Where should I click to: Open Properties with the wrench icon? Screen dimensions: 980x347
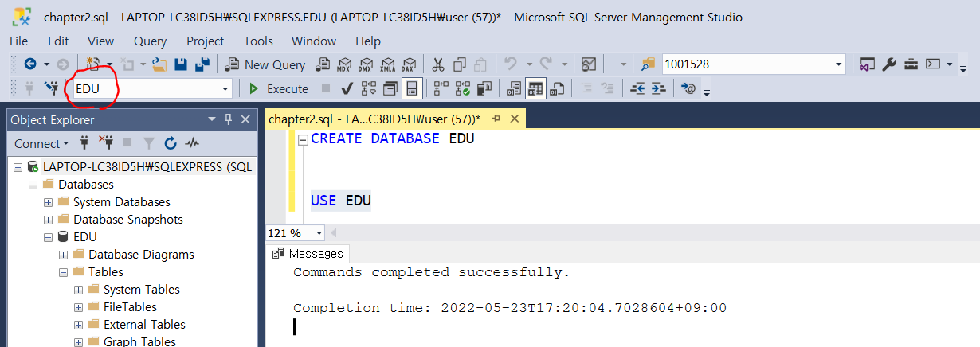click(x=889, y=64)
